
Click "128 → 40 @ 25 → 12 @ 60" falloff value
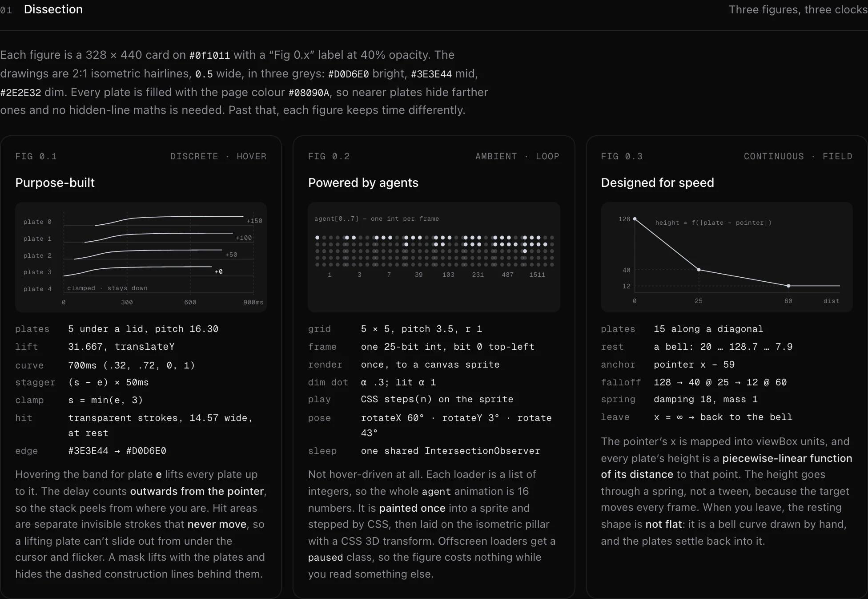[x=720, y=382]
